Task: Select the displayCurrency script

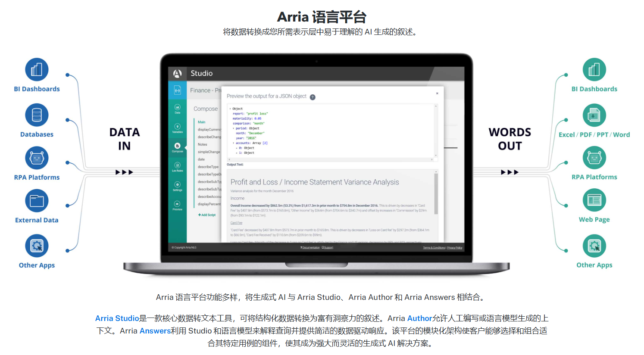Action: click(x=209, y=129)
